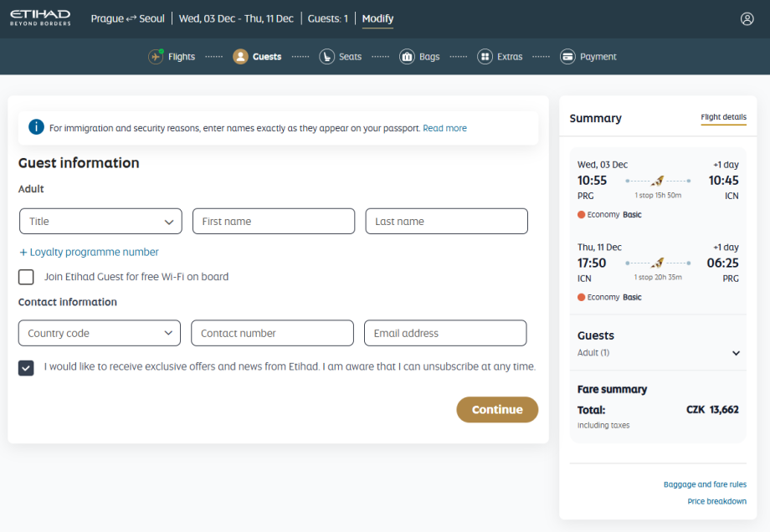The image size is (770, 532).
Task: Click Modify in the top header
Action: [377, 18]
